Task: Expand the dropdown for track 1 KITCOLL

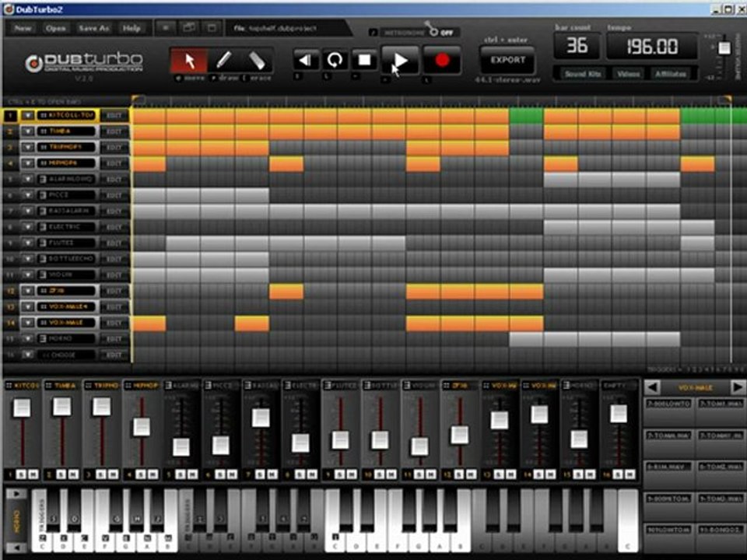Action: click(x=28, y=115)
